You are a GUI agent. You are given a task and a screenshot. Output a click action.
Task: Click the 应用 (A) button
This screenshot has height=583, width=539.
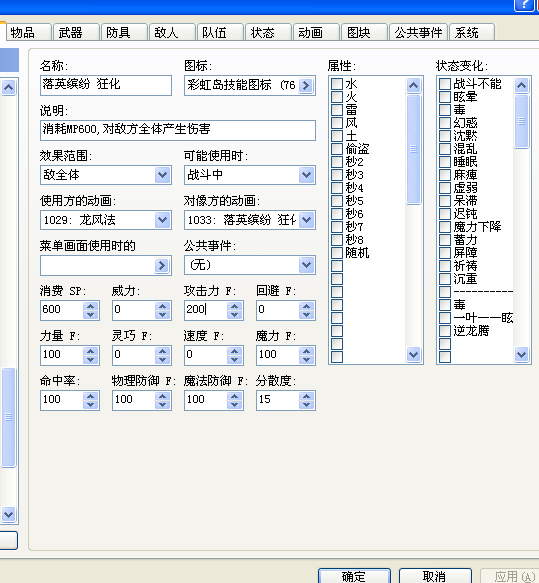coord(511,576)
